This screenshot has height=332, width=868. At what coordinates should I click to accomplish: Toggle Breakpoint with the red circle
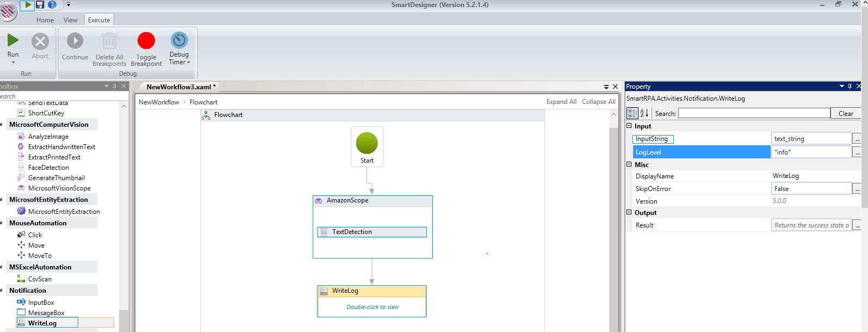146,41
